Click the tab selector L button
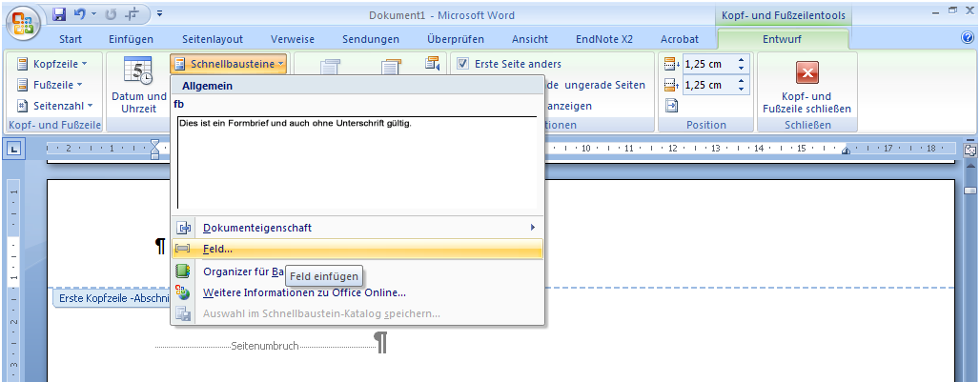 click(14, 149)
